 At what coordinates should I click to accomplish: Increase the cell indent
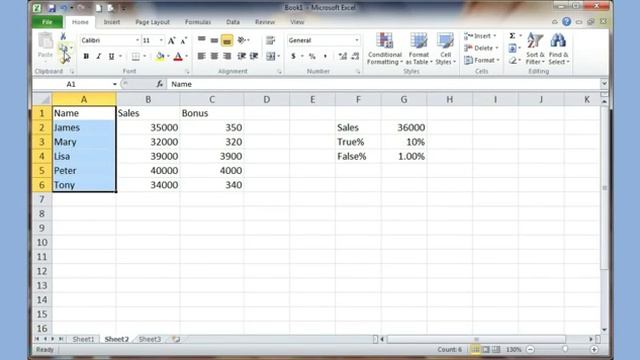(254, 56)
